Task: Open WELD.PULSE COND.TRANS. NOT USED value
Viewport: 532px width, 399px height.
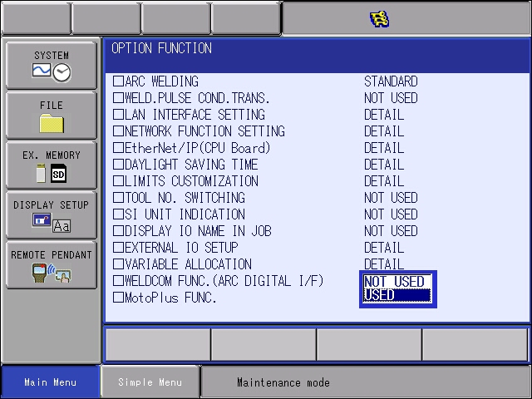Action: [x=391, y=98]
